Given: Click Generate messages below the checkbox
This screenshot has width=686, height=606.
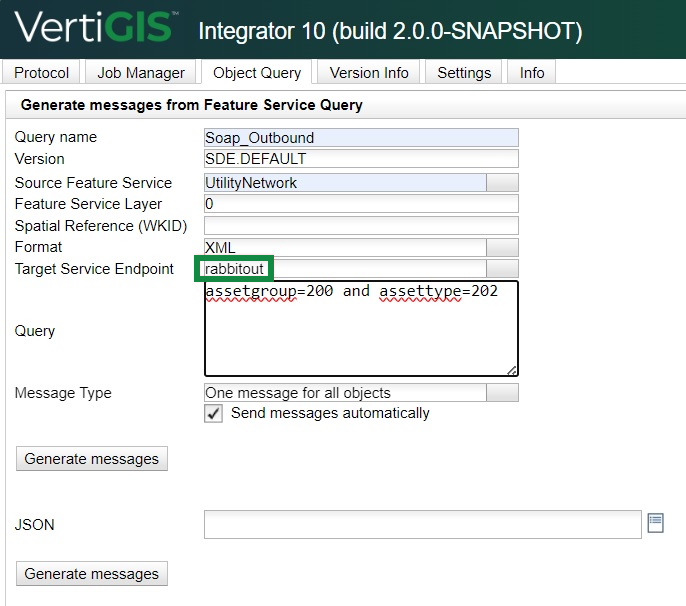Looking at the screenshot, I should (x=92, y=459).
